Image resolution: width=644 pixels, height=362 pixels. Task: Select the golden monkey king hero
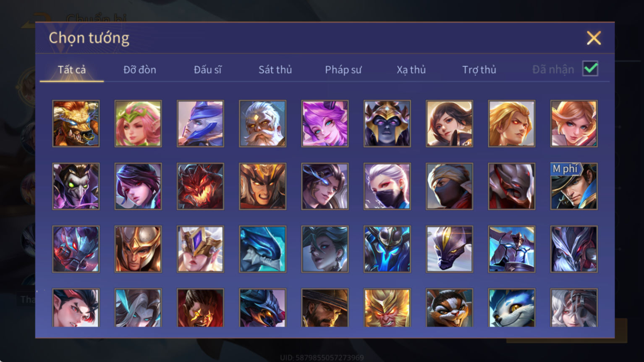click(x=387, y=308)
